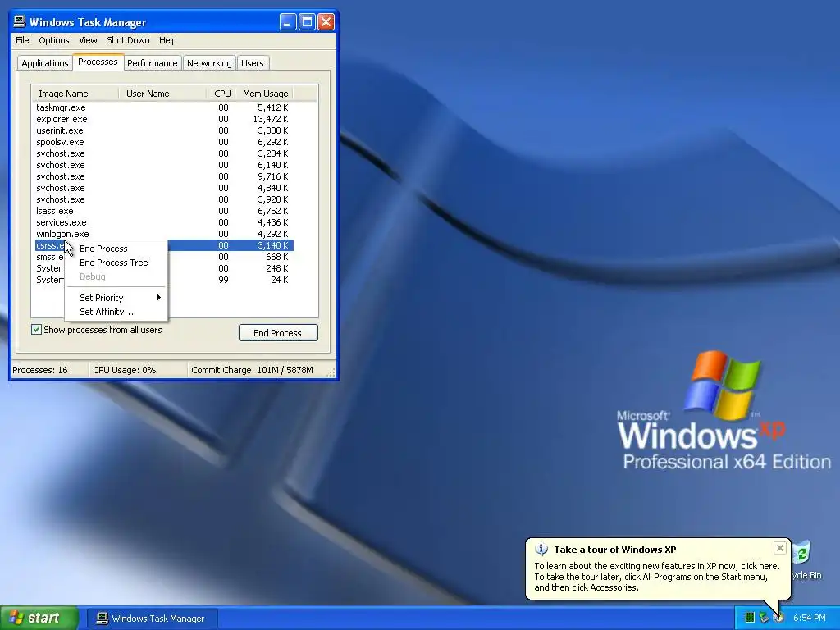Select the svchost.exe row using 4,840 K

point(162,188)
